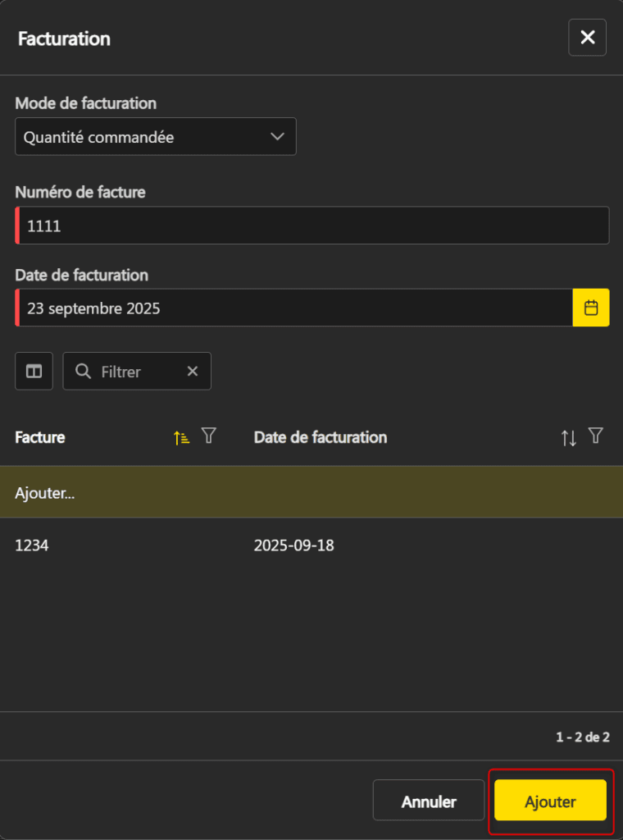Click the magnifier icon in the filter box

point(83,372)
